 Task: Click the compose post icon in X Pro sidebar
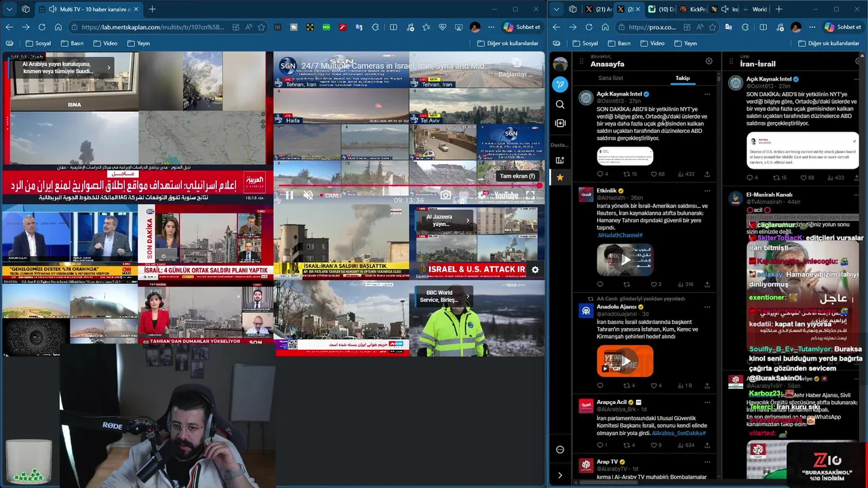559,84
